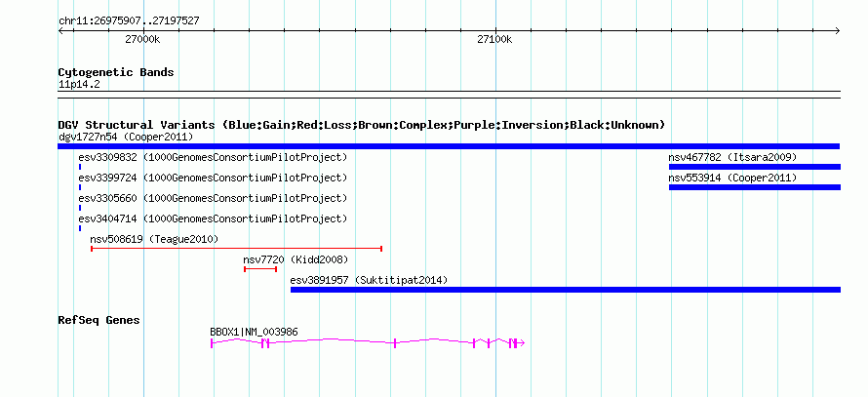Open esv3309832 variant label
Viewport: 868px width, 397px height.
pos(213,157)
